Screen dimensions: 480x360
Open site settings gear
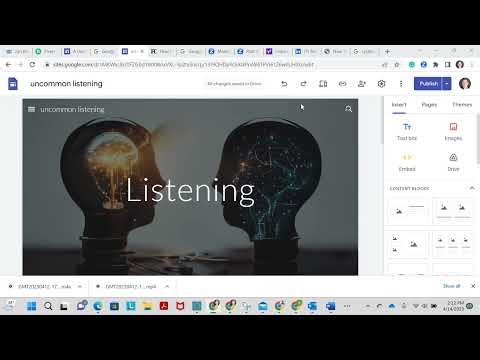click(x=381, y=84)
